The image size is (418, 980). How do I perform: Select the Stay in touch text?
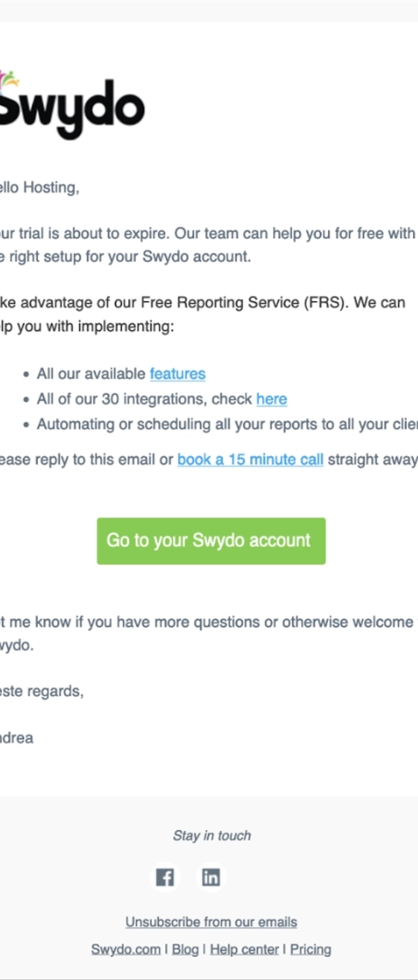coord(211,835)
